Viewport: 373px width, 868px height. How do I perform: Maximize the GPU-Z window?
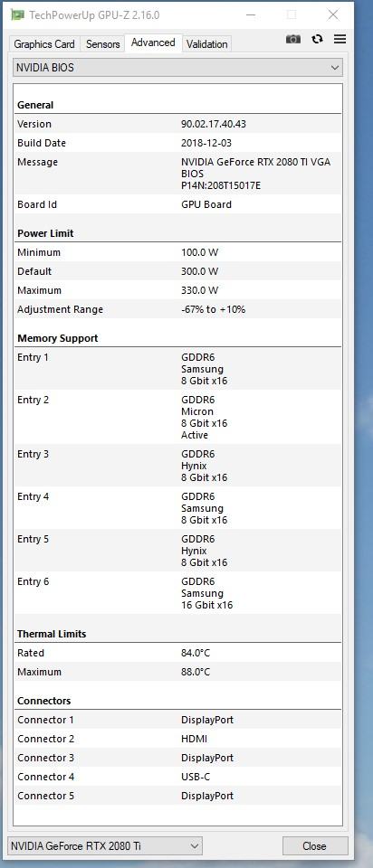click(292, 15)
